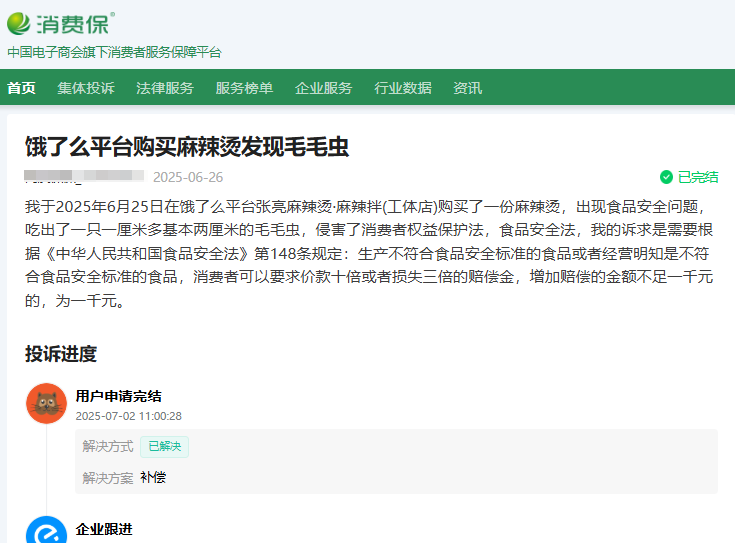Open 企业服务 from the navigation bar

tap(323, 88)
